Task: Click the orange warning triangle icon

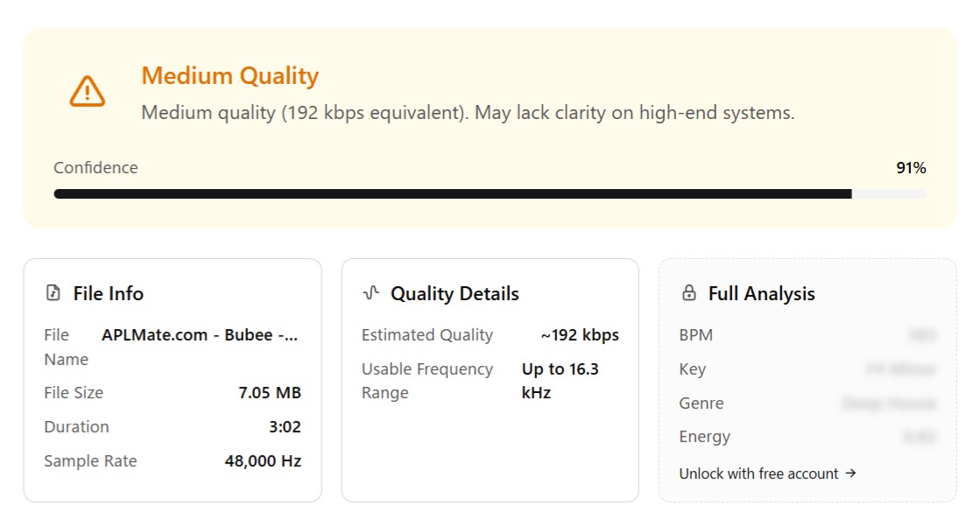Action: [x=87, y=91]
